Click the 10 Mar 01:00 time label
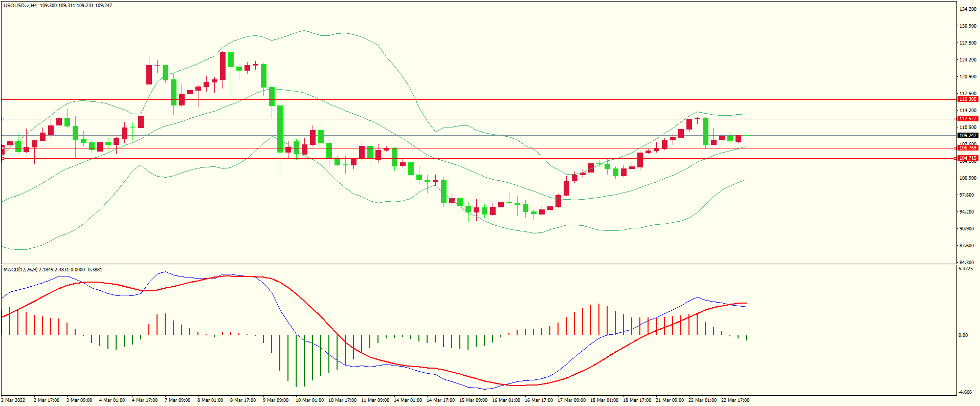The height and width of the screenshot is (406, 980). point(309,400)
